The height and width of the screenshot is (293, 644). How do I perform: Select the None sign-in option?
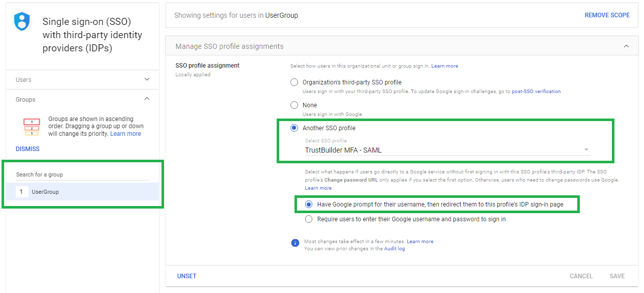point(294,105)
